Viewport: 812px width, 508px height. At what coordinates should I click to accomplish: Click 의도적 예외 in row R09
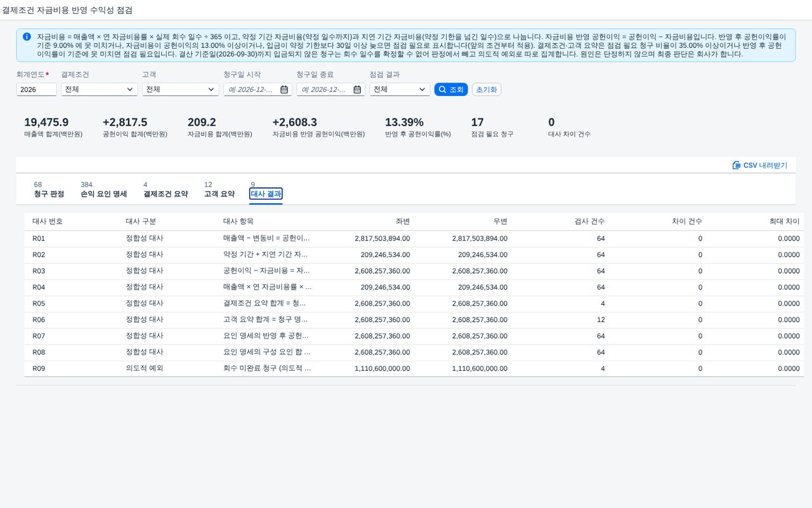point(145,368)
